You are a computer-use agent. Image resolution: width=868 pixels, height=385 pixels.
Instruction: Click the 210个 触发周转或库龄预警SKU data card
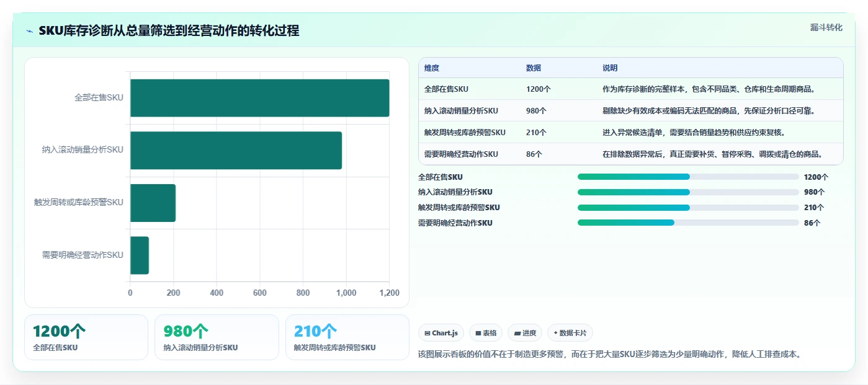tap(347, 337)
